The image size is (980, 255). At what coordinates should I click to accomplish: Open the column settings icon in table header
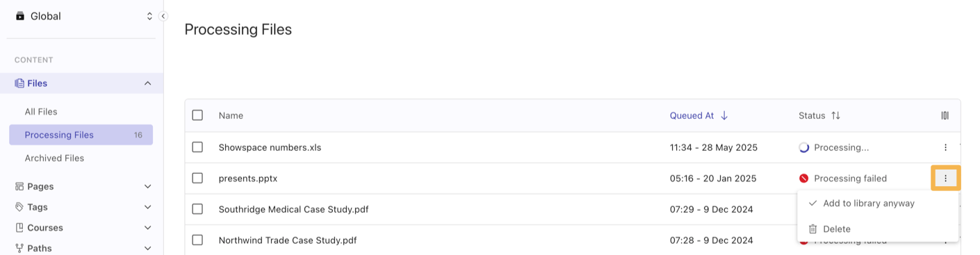[945, 115]
